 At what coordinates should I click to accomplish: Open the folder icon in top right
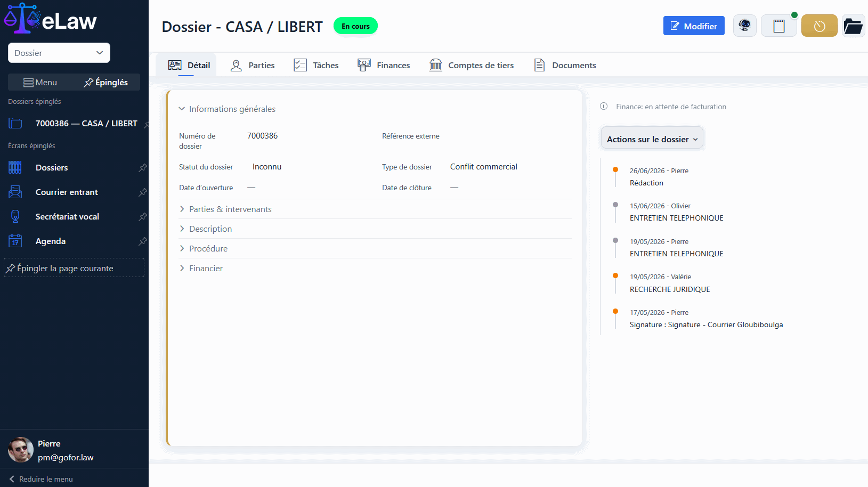853,26
